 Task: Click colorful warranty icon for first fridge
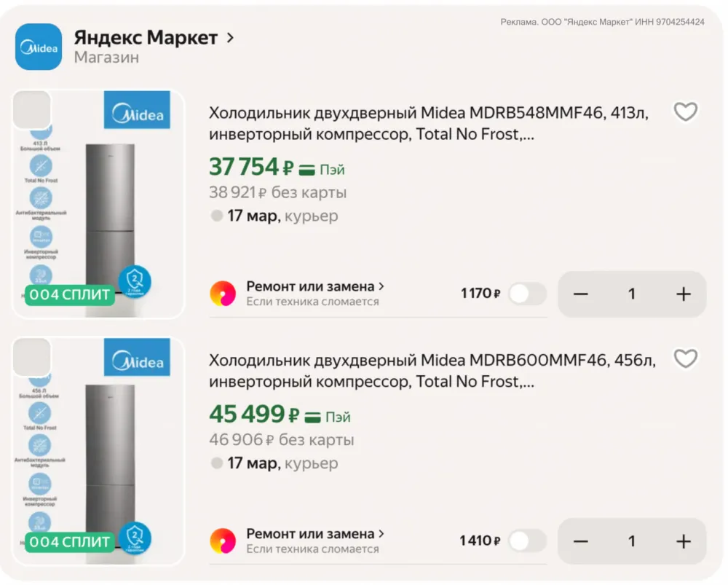pos(223,294)
